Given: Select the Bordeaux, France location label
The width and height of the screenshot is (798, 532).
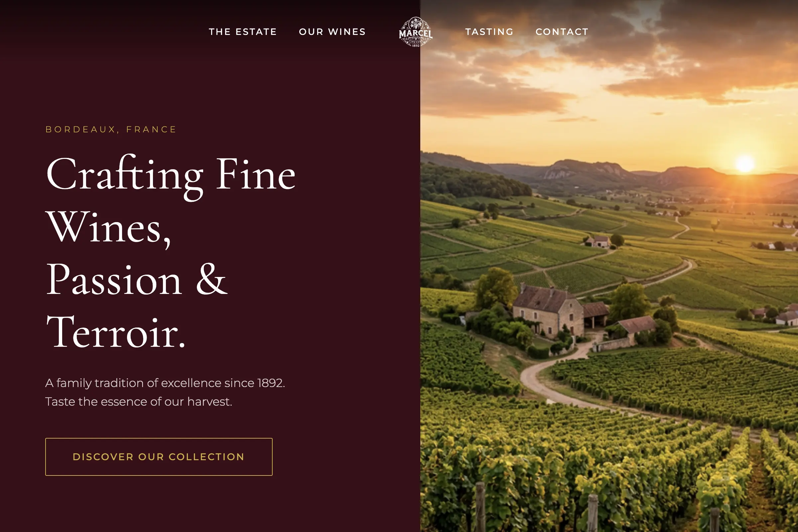Looking at the screenshot, I should 111,129.
